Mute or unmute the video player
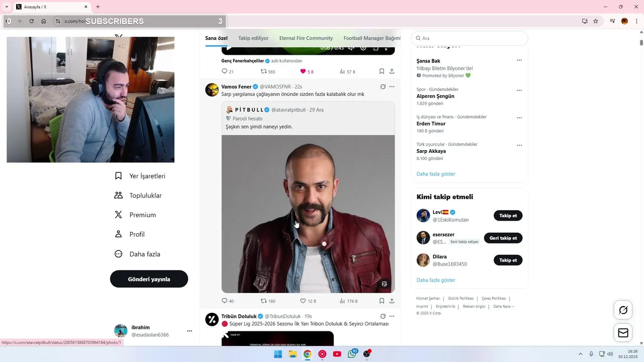The height and width of the screenshot is (362, 644). 351,48
